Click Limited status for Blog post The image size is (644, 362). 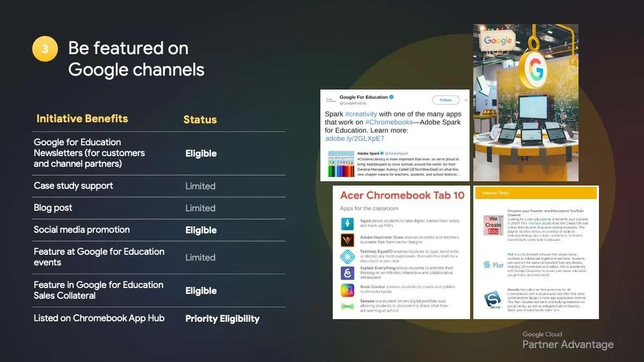(200, 208)
